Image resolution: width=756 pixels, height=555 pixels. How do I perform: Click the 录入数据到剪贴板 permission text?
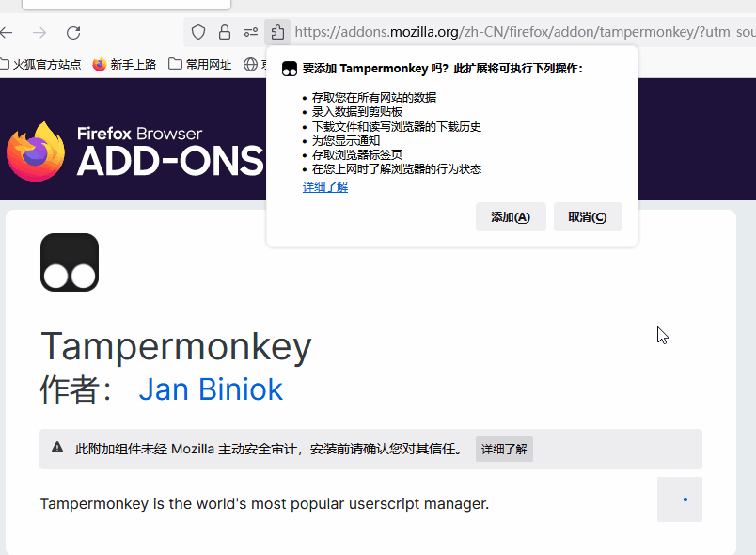point(357,112)
